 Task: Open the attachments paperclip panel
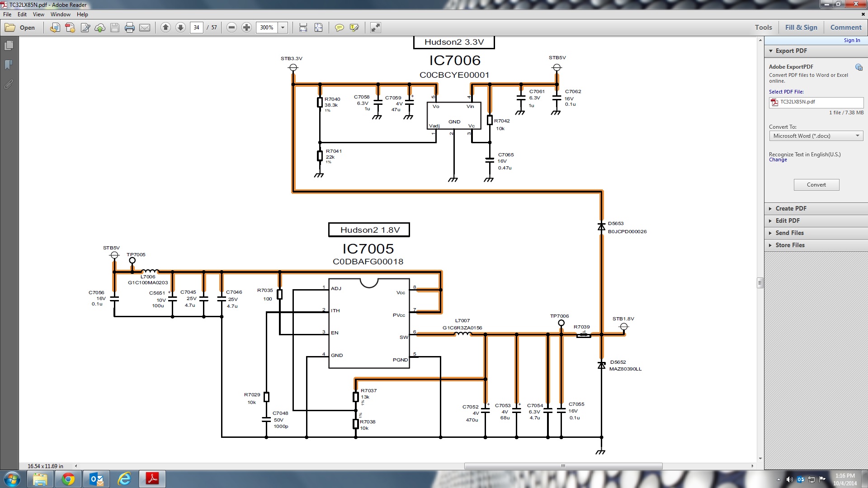9,84
